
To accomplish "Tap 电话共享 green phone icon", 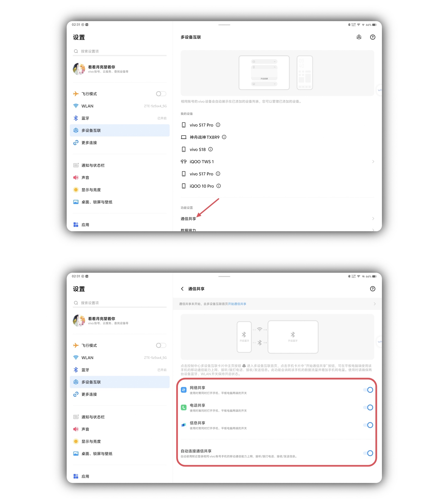I will 184,407.
